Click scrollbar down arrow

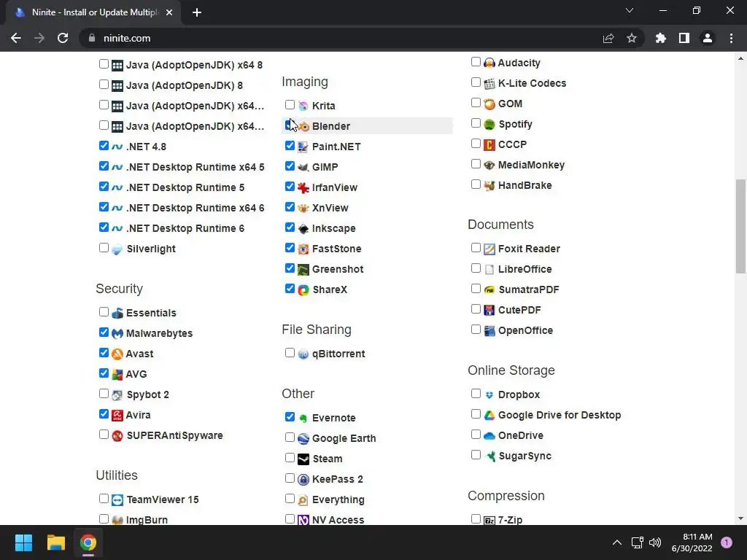tap(740, 518)
